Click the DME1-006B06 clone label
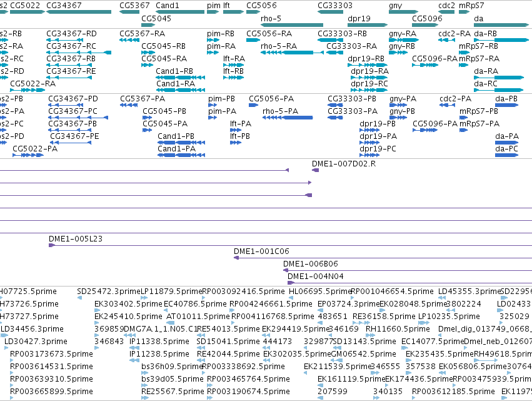This screenshot has width=532, height=401. pos(311,264)
